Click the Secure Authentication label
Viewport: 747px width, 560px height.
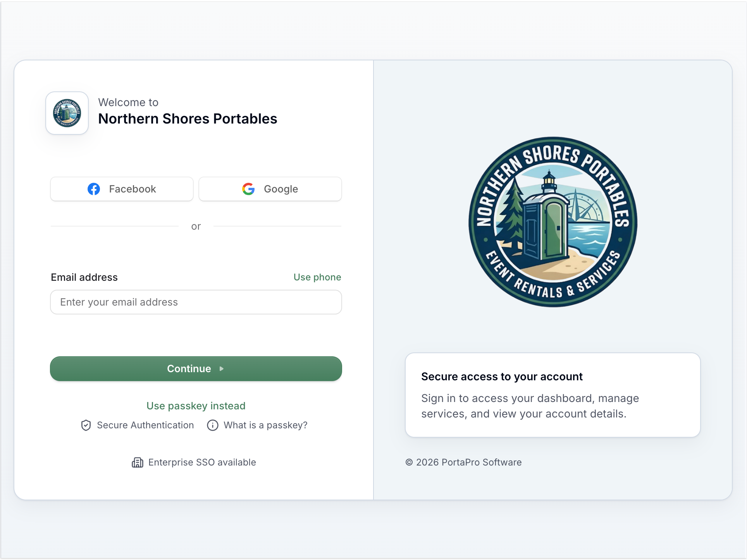point(145,425)
